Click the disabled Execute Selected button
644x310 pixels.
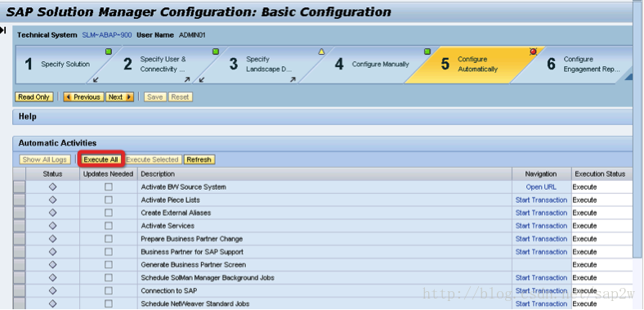pos(152,159)
